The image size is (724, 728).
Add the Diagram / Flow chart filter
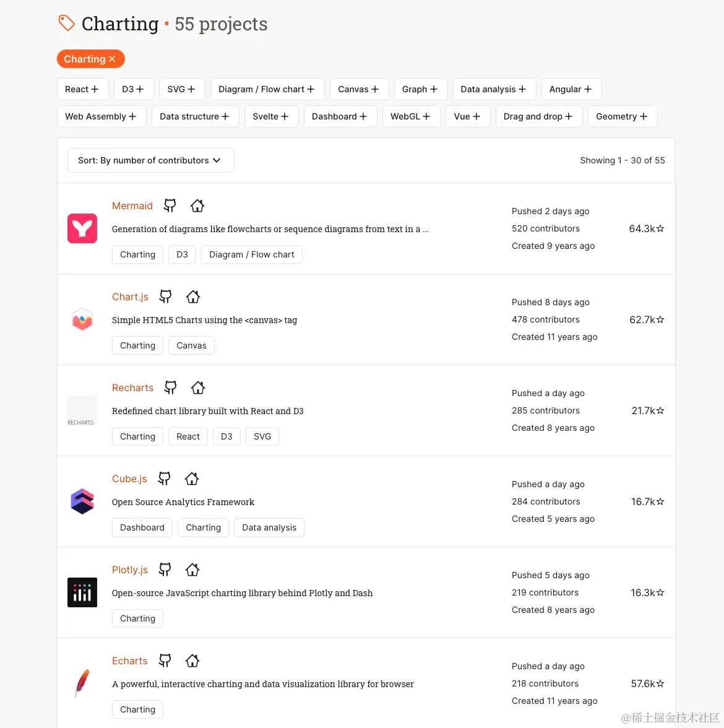(267, 89)
